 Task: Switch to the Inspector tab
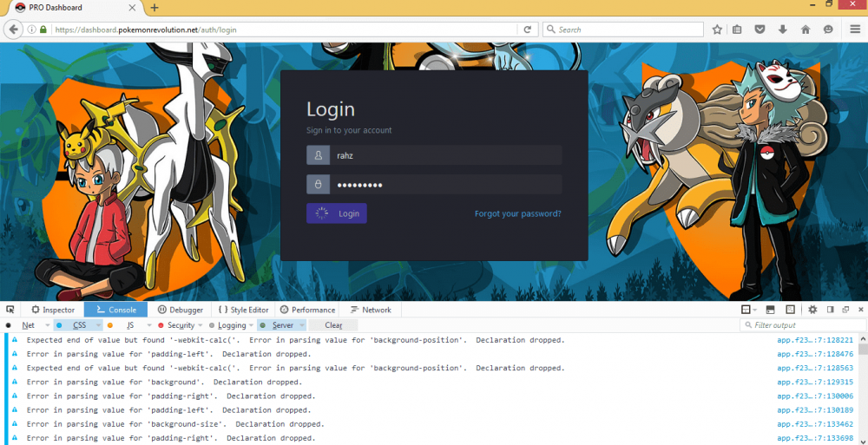click(x=53, y=310)
